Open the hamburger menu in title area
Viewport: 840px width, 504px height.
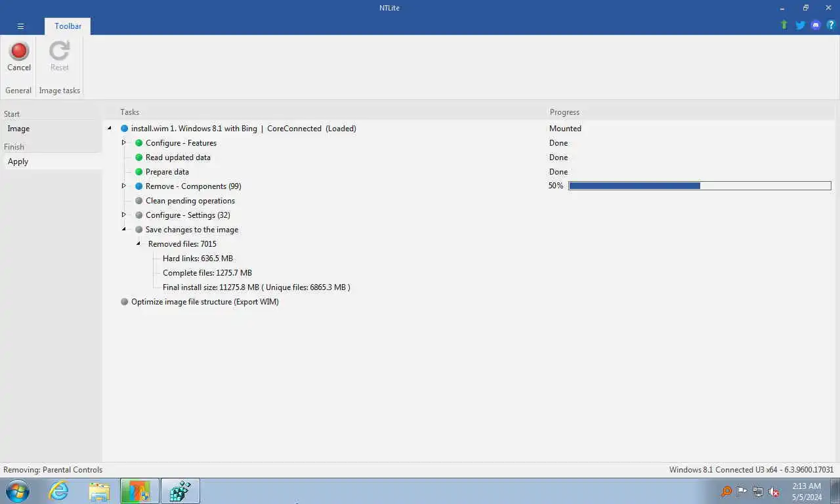(x=20, y=26)
